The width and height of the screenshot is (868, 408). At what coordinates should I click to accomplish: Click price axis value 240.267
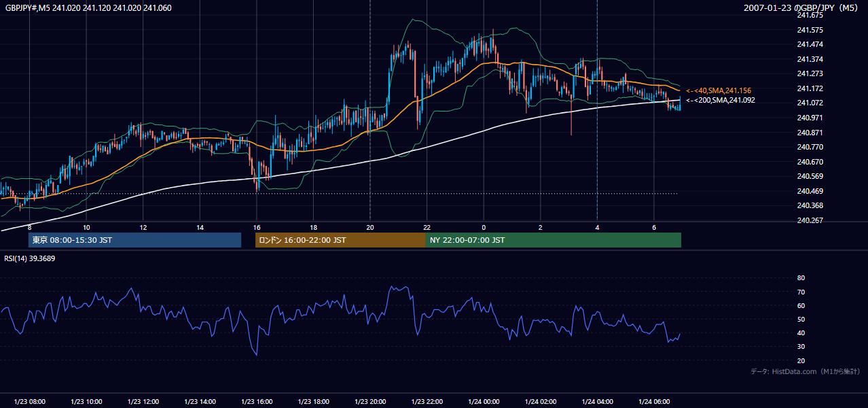[810, 220]
